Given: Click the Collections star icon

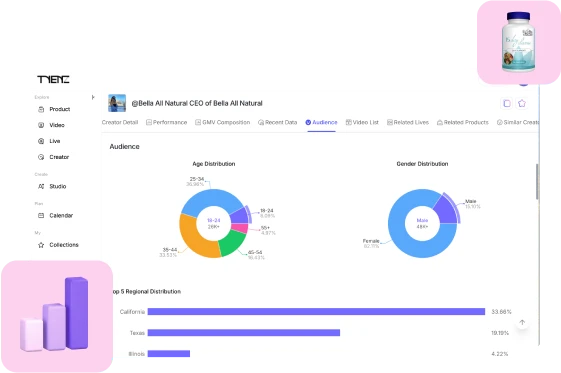Looking at the screenshot, I should point(41,245).
